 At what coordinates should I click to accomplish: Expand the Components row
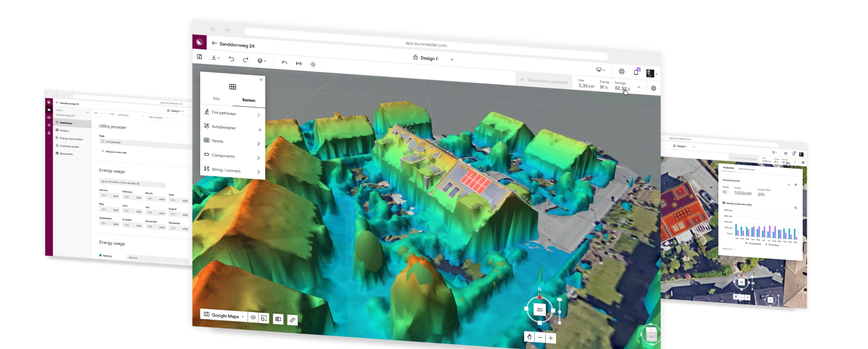[232, 156]
